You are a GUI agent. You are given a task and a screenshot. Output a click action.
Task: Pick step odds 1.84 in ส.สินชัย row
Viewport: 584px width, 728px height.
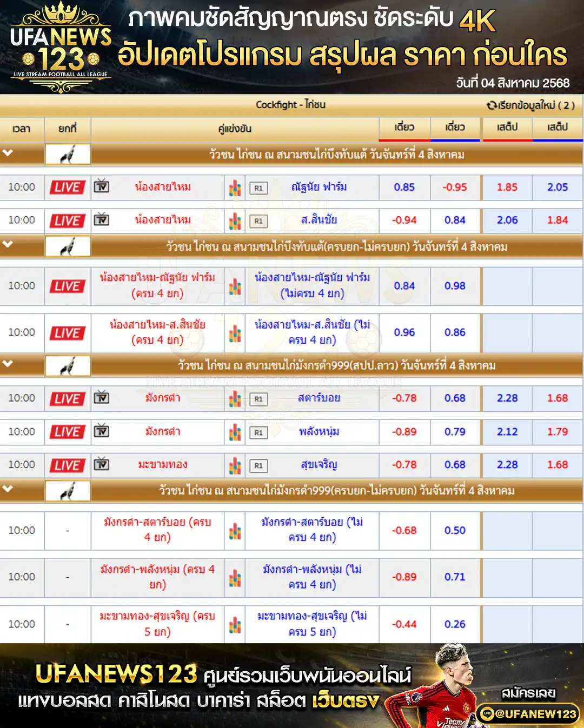click(558, 220)
